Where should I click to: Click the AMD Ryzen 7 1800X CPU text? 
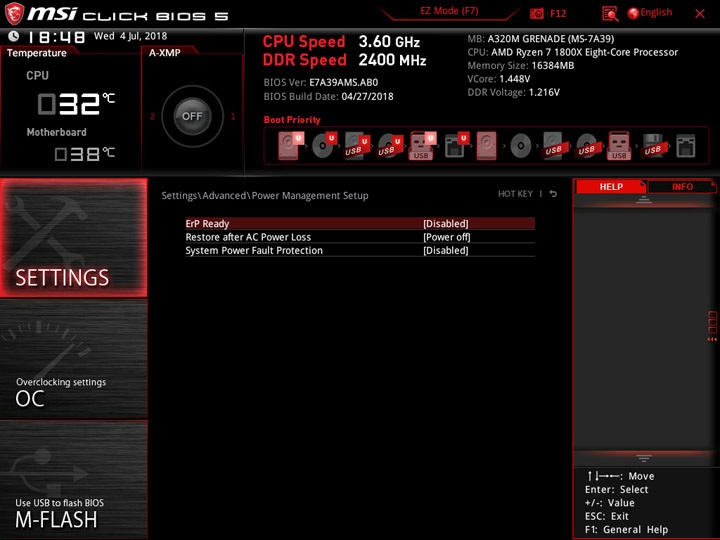573,52
